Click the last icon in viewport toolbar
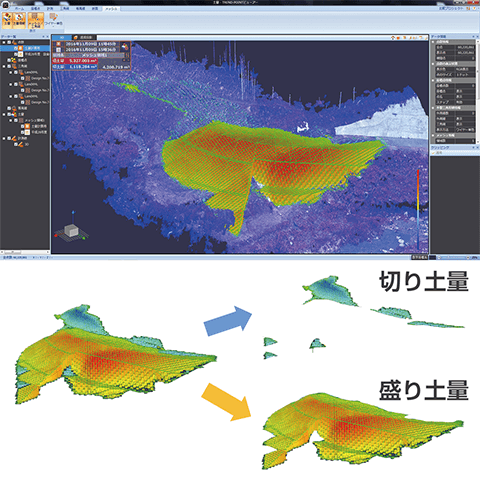This screenshot has height=480, width=480. (x=425, y=38)
